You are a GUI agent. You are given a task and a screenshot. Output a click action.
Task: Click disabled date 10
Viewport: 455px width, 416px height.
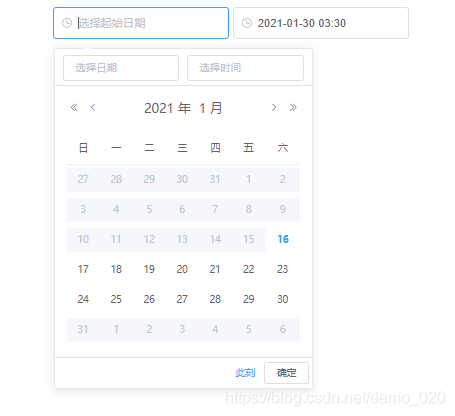[83, 239]
